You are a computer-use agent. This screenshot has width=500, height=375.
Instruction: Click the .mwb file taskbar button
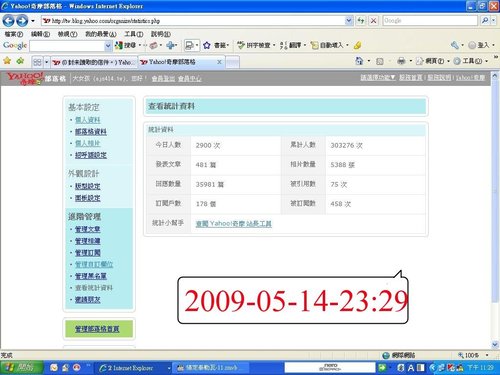click(x=211, y=368)
